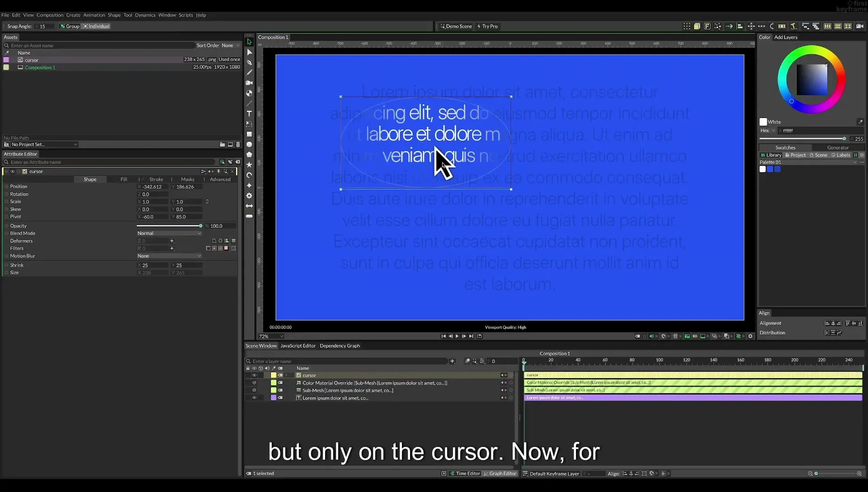Select the Capsule shape tool
Viewport: 868px width, 492px height.
coord(249,216)
